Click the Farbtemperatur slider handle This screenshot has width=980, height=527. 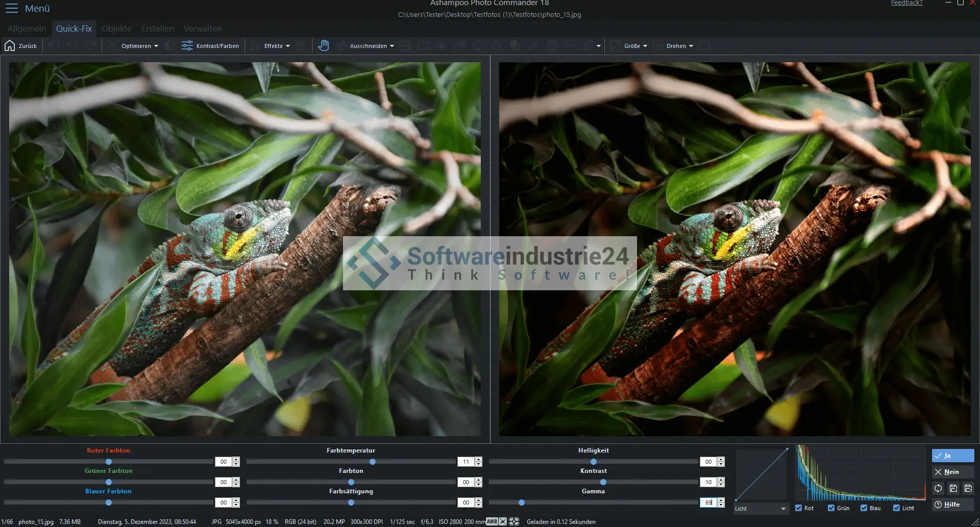pyautogui.click(x=373, y=462)
